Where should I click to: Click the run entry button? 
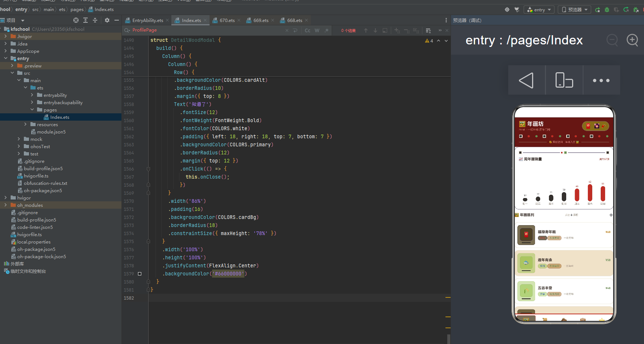coord(597,10)
